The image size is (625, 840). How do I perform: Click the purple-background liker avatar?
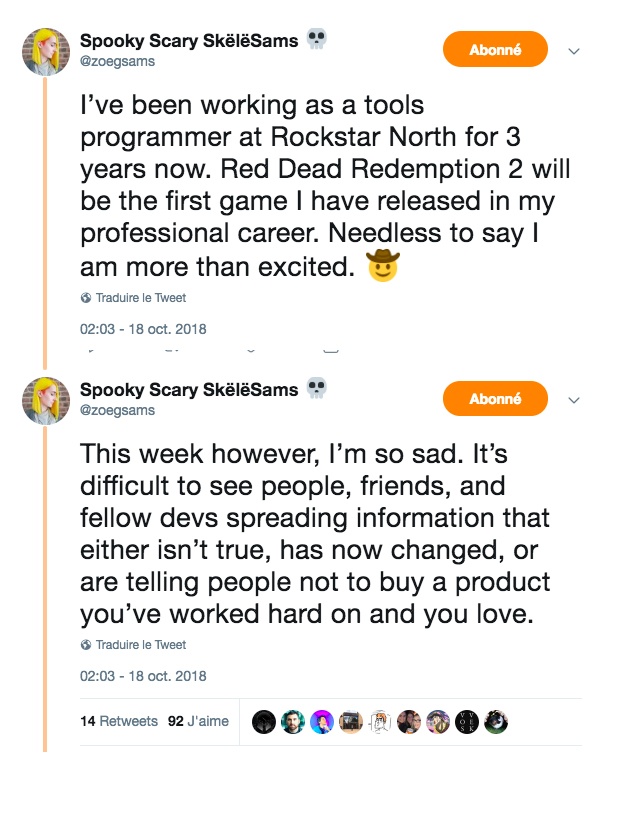coord(322,722)
